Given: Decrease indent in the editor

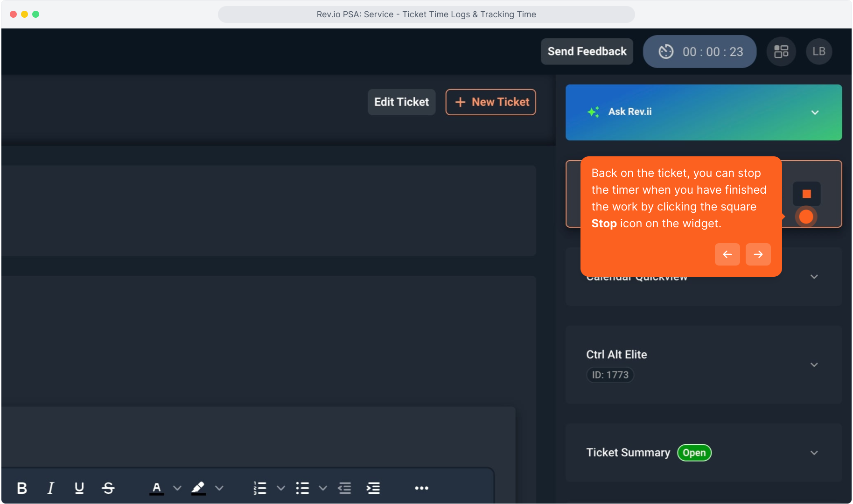Looking at the screenshot, I should click(x=344, y=488).
